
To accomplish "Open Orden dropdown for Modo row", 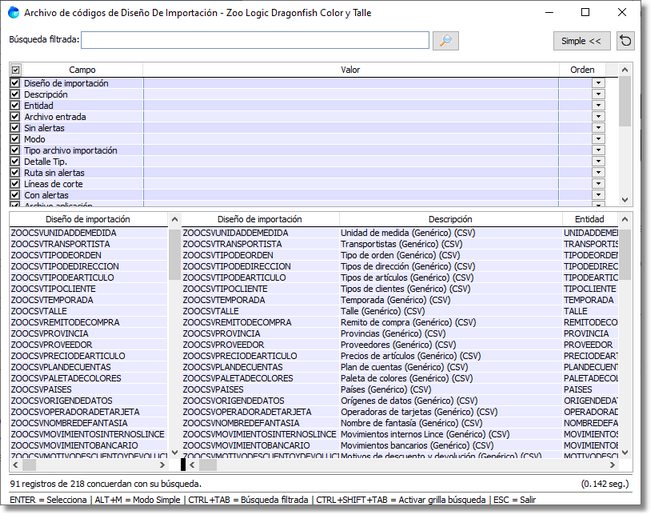I will (x=598, y=139).
